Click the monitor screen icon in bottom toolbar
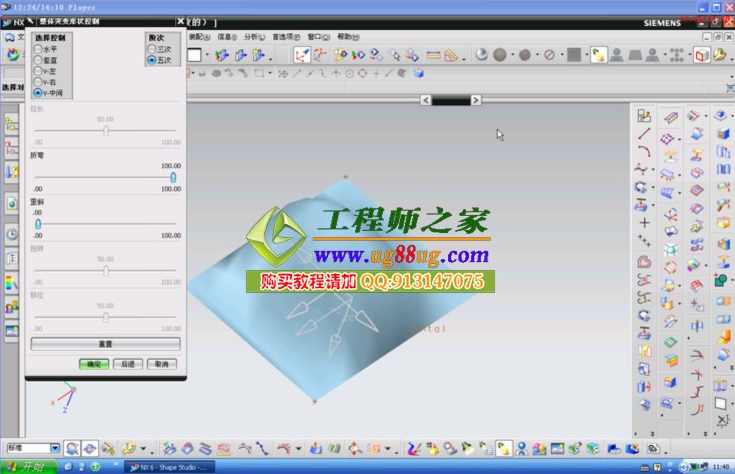The height and width of the screenshot is (474, 735). pos(557,449)
